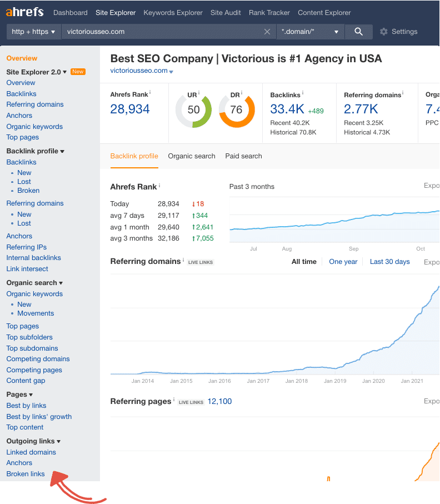Open Top pages under Site Explorer 2.0
The height and width of the screenshot is (504, 440).
point(22,137)
